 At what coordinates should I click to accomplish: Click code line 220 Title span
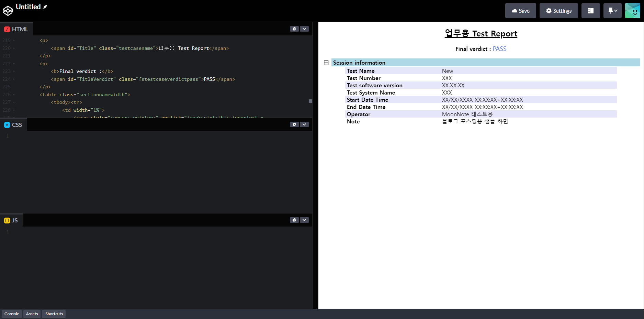point(140,48)
